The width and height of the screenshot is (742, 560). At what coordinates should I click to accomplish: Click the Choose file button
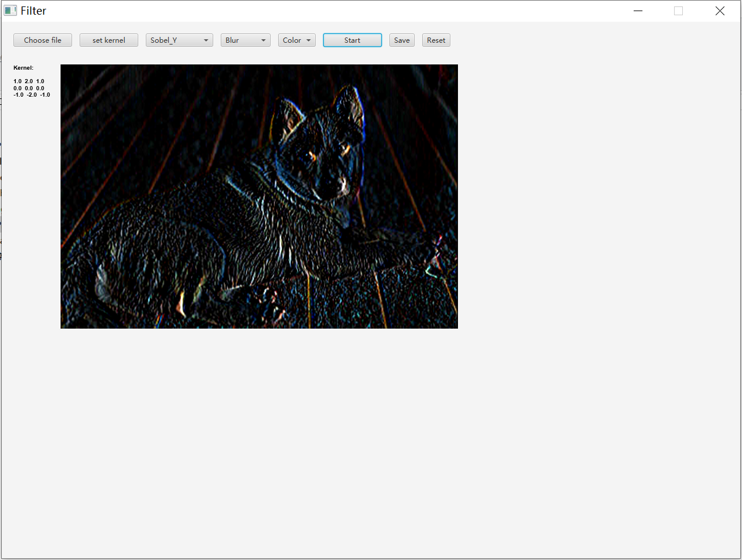click(x=43, y=40)
